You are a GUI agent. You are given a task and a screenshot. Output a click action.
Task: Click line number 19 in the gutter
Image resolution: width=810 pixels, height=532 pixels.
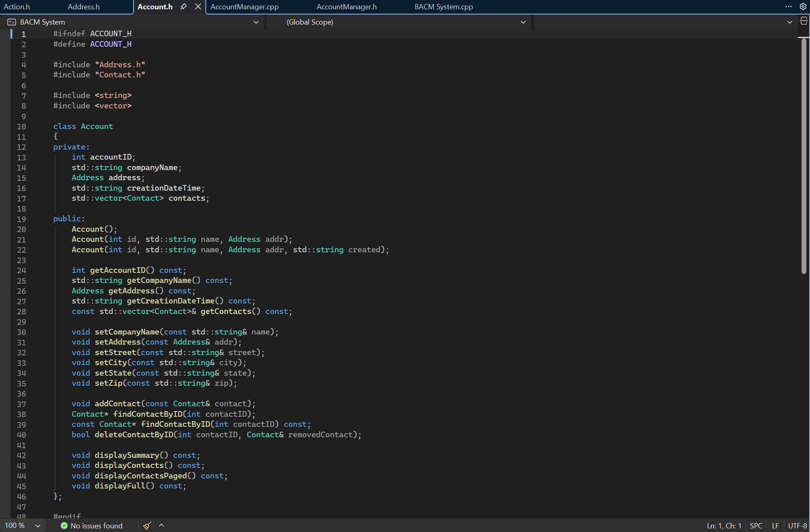point(21,219)
